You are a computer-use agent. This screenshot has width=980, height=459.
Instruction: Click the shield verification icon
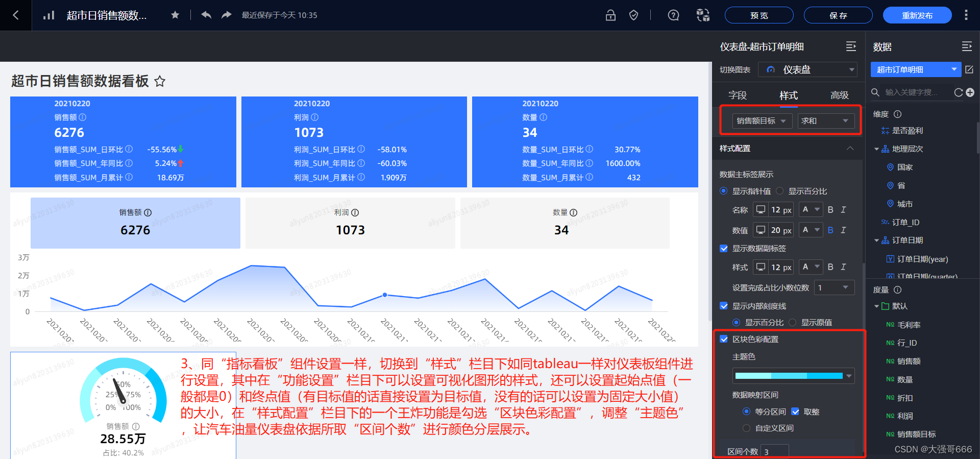click(x=633, y=15)
